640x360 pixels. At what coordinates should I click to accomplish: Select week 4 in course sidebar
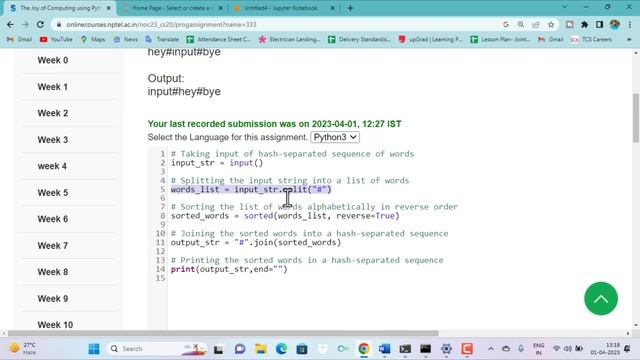(x=52, y=167)
